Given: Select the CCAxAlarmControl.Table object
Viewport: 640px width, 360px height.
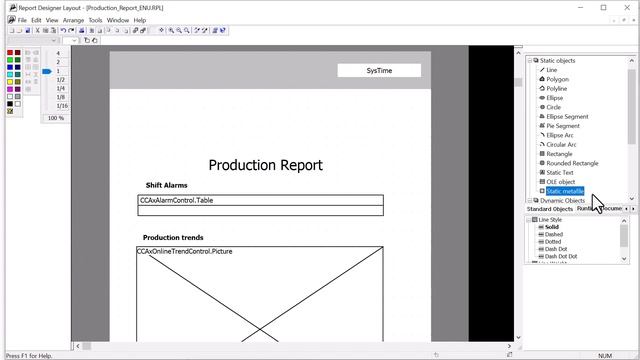Looking at the screenshot, I should click(260, 205).
